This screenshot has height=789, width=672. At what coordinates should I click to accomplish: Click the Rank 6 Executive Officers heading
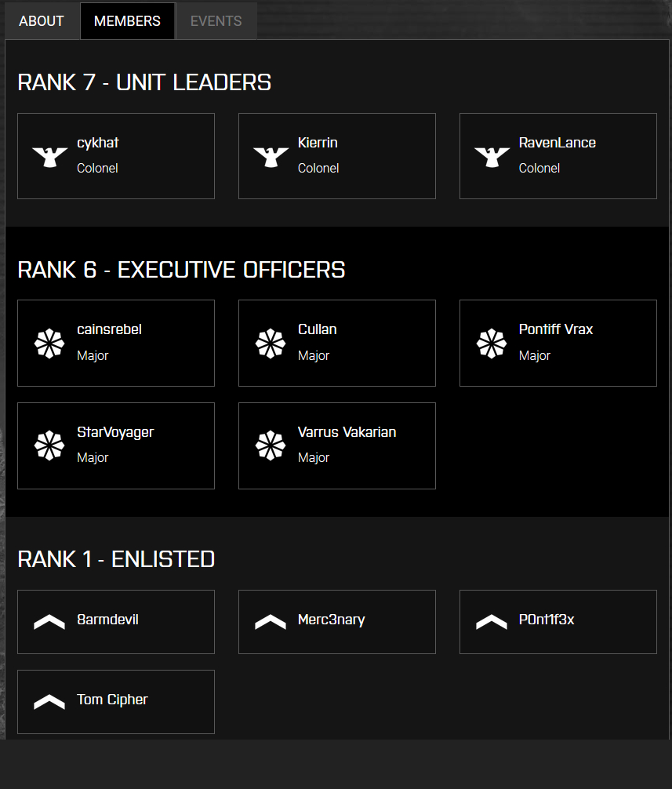(181, 270)
